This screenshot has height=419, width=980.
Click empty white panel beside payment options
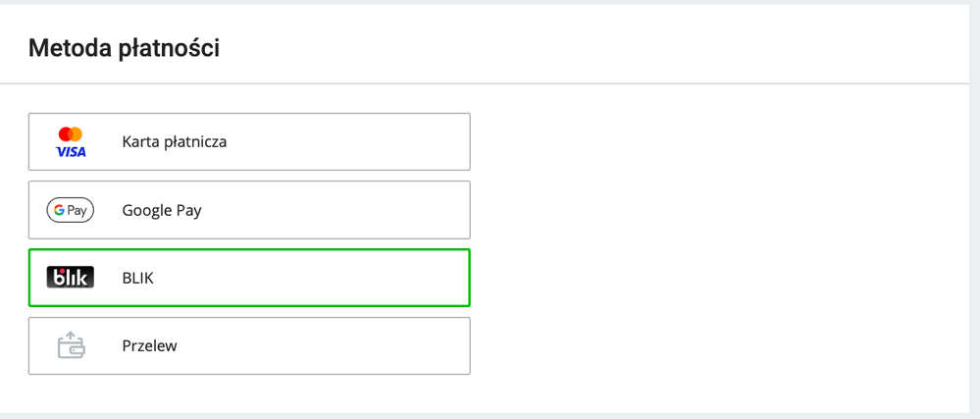(x=719, y=244)
